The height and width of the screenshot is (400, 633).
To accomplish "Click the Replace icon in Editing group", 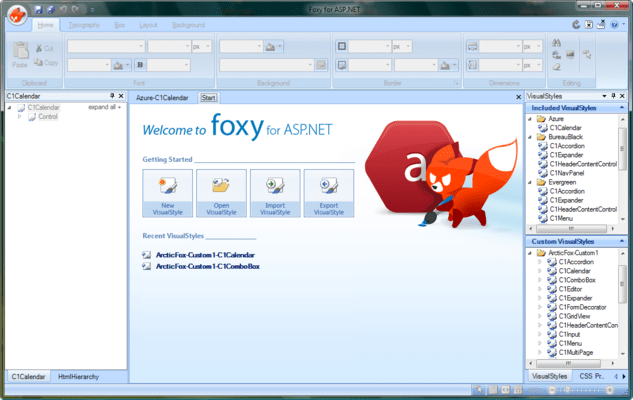I will [x=557, y=55].
